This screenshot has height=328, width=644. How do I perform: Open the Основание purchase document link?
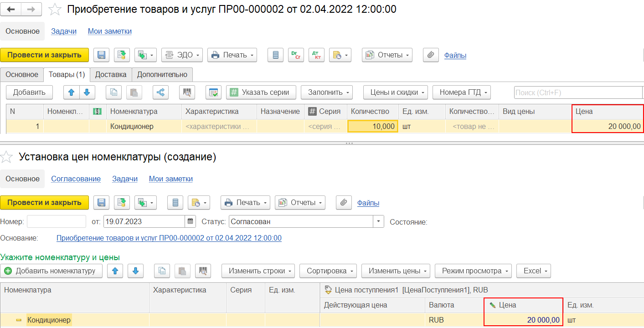click(169, 238)
